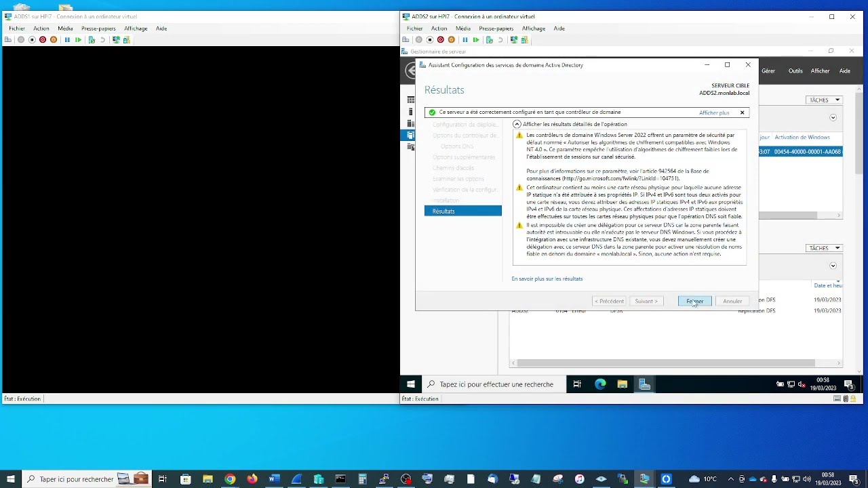The height and width of the screenshot is (488, 868).
Task: Open Affichage menu in ADDS2 window
Action: click(x=534, y=28)
